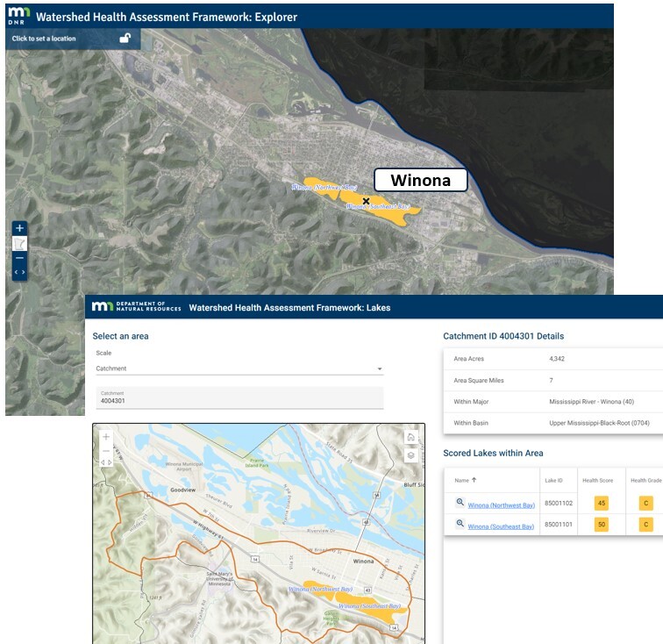The height and width of the screenshot is (644, 663).
Task: Zoom in on the Lakes catchment map
Action: click(x=107, y=437)
